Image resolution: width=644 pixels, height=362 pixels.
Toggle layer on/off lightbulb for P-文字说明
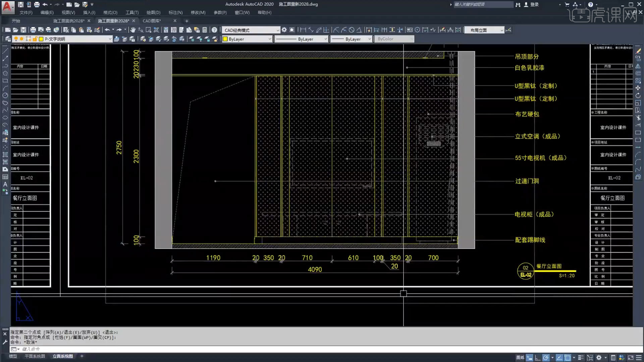[x=16, y=39]
